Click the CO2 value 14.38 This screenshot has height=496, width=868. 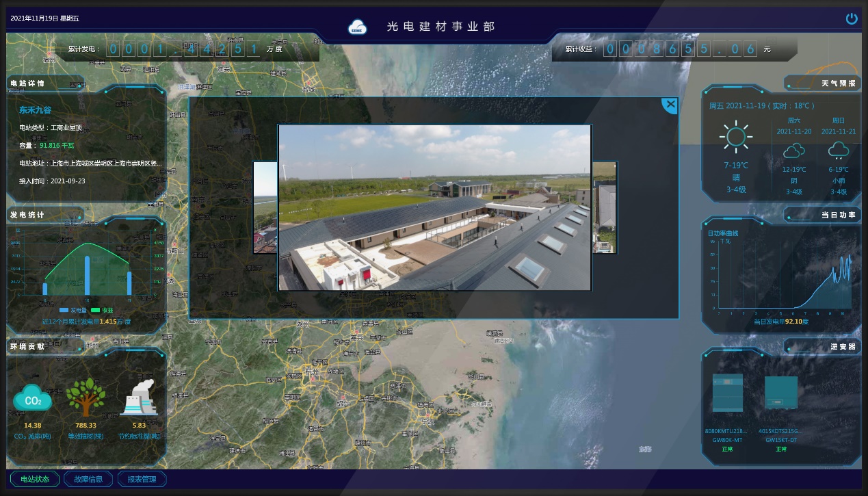[x=32, y=425]
